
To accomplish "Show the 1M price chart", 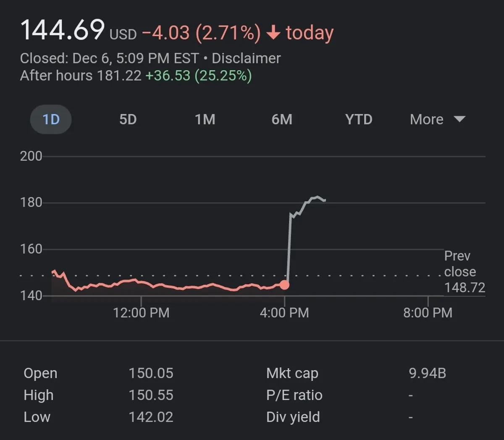I will 205,119.
